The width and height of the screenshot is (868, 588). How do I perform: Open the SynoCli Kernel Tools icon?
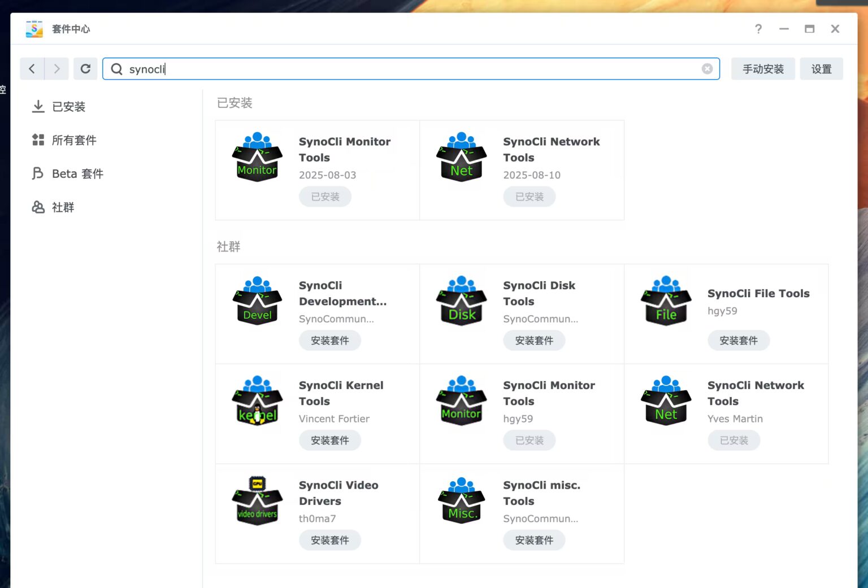257,400
